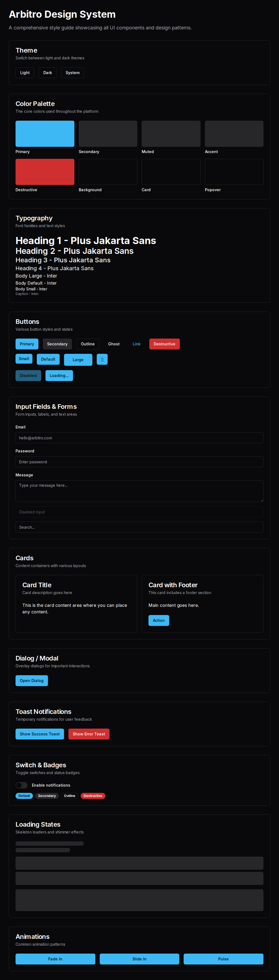
Task: Click the Secondary badge
Action: click(x=47, y=796)
